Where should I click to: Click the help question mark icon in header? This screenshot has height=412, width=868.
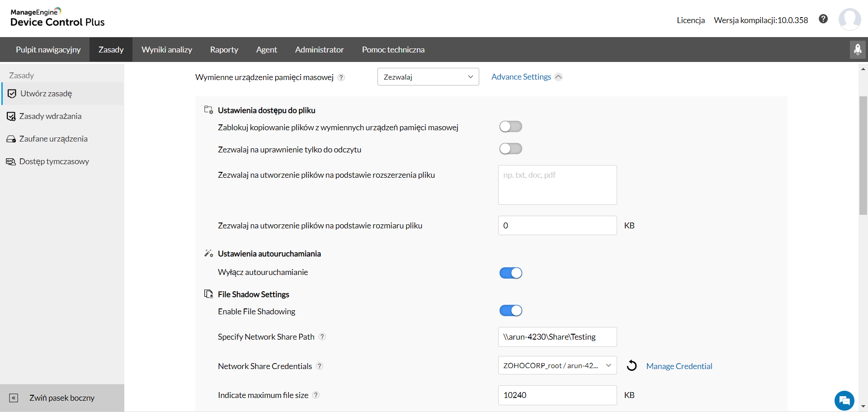pyautogui.click(x=823, y=19)
